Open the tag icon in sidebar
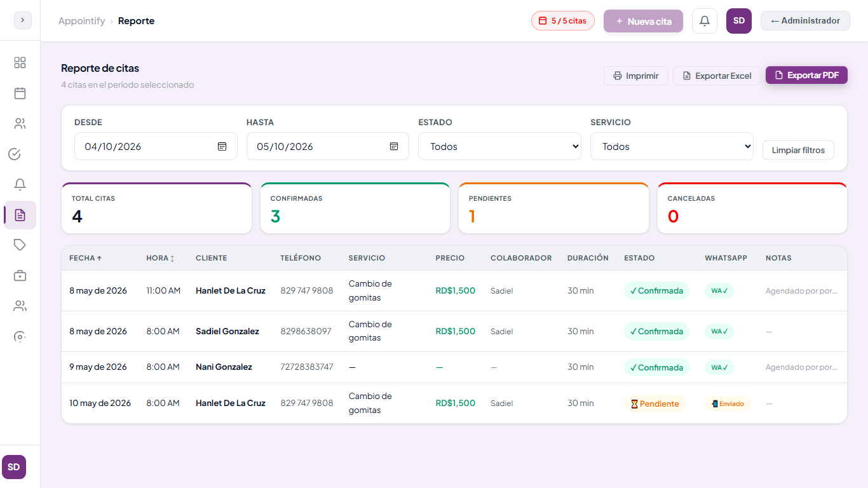 click(20, 245)
